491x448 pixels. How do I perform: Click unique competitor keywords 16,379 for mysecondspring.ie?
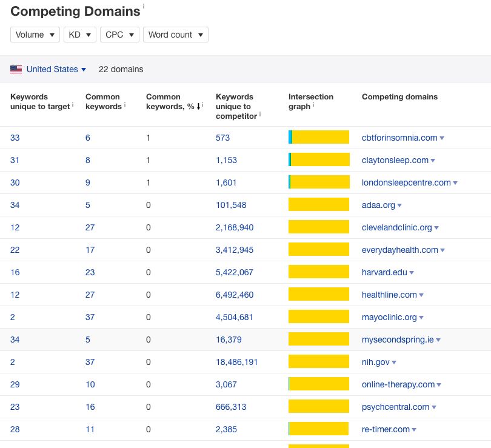[x=229, y=339]
